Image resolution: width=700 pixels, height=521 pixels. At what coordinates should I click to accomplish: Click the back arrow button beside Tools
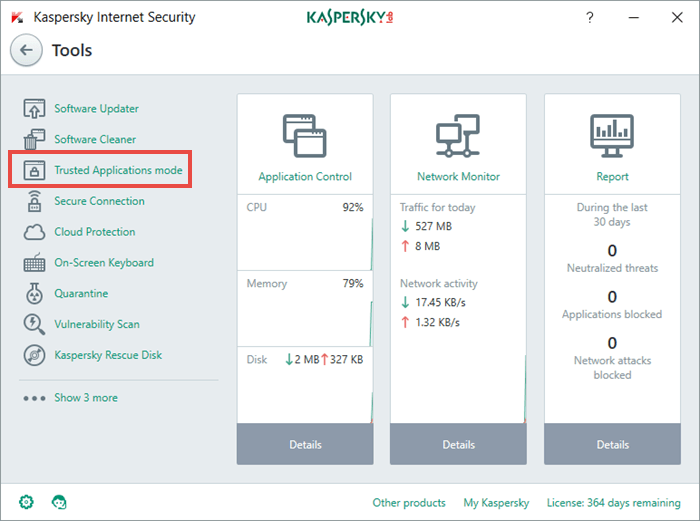pyautogui.click(x=26, y=50)
